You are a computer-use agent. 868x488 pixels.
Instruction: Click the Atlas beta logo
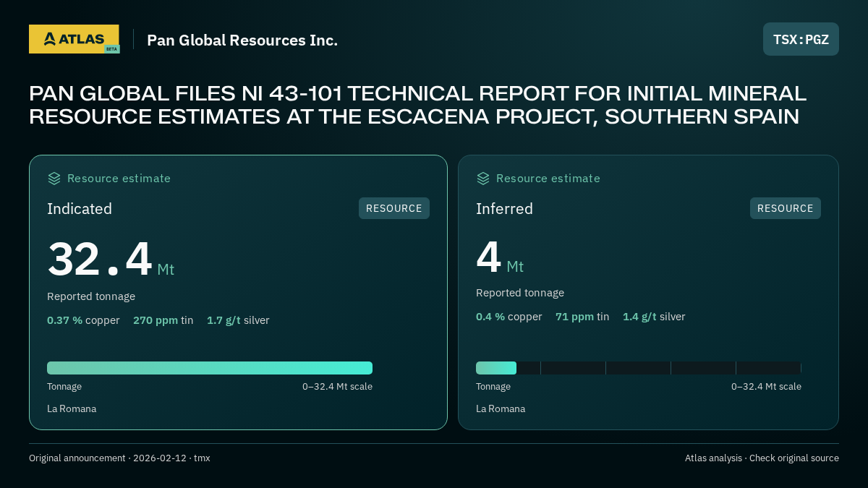point(75,39)
